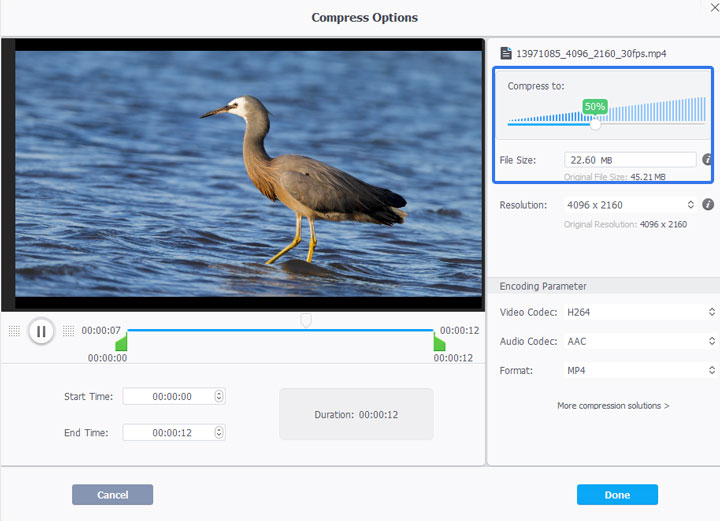Screen dimensions: 720x521
Task: Select the green trim end marker
Action: click(x=439, y=342)
